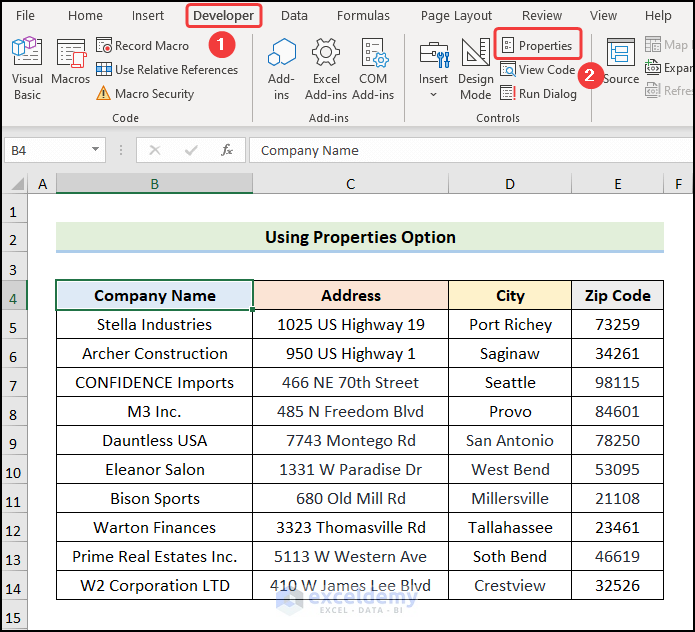Select the column C header
This screenshot has width=695, height=632.
[x=350, y=184]
